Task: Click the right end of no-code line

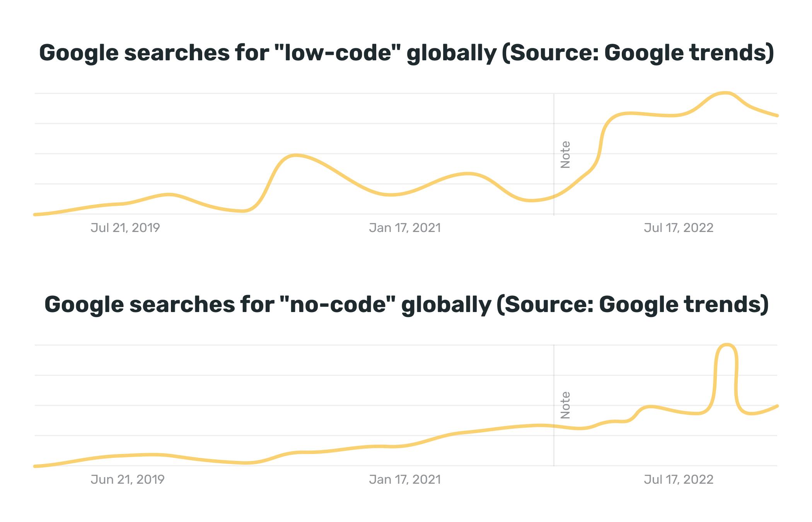Action: tap(777, 406)
